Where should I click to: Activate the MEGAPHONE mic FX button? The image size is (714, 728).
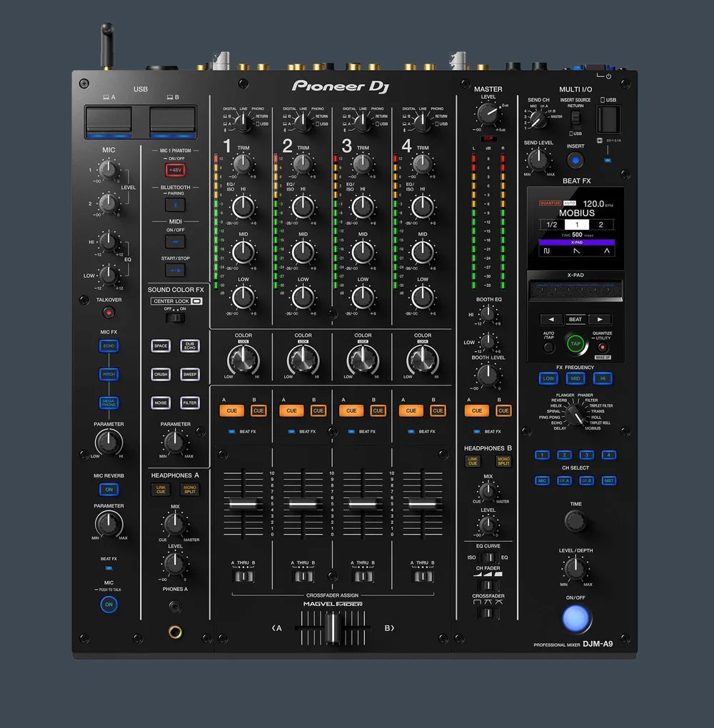point(109,403)
